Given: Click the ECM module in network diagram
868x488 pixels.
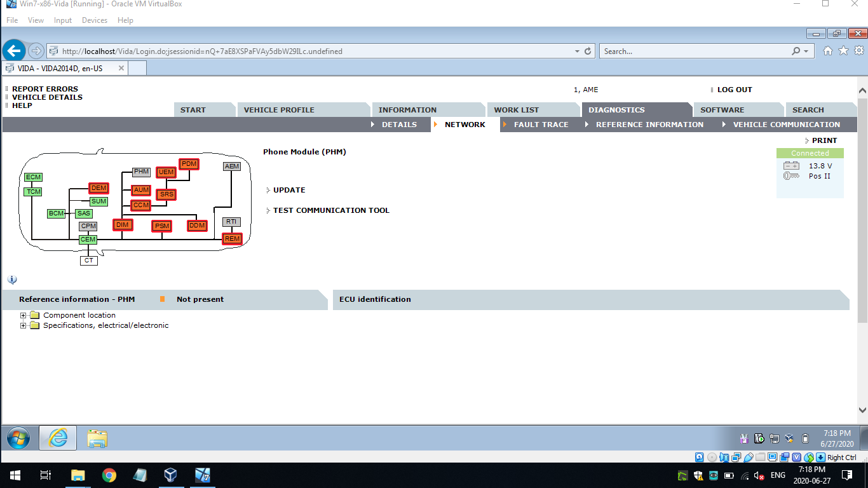Looking at the screenshot, I should click(x=33, y=177).
